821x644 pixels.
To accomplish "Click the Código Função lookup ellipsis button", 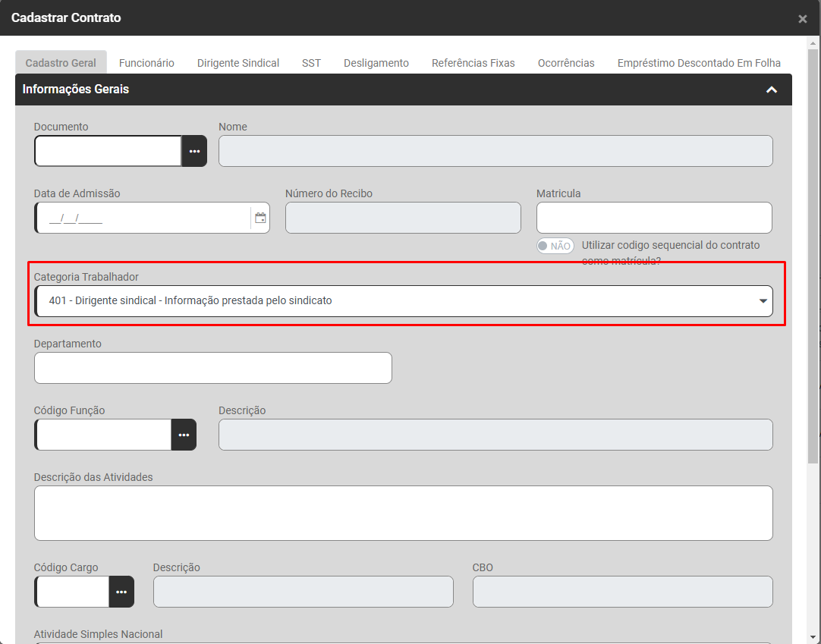I will click(184, 435).
